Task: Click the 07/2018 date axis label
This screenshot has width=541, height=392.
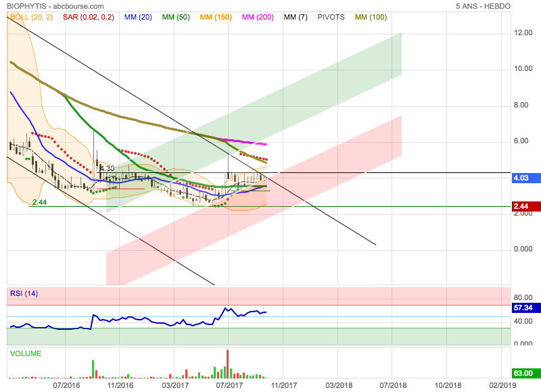Action: (x=393, y=385)
